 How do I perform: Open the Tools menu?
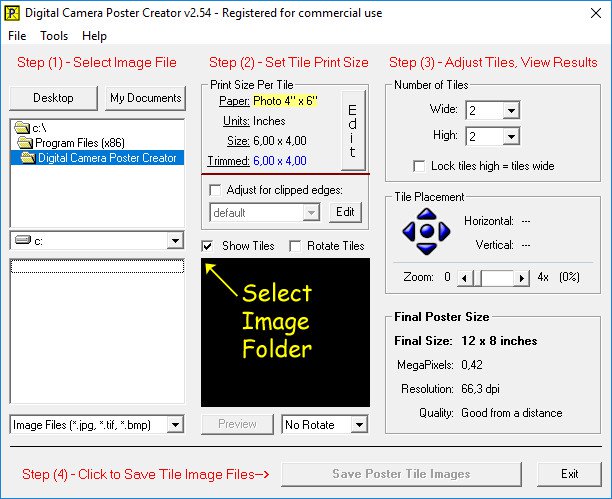click(x=54, y=36)
